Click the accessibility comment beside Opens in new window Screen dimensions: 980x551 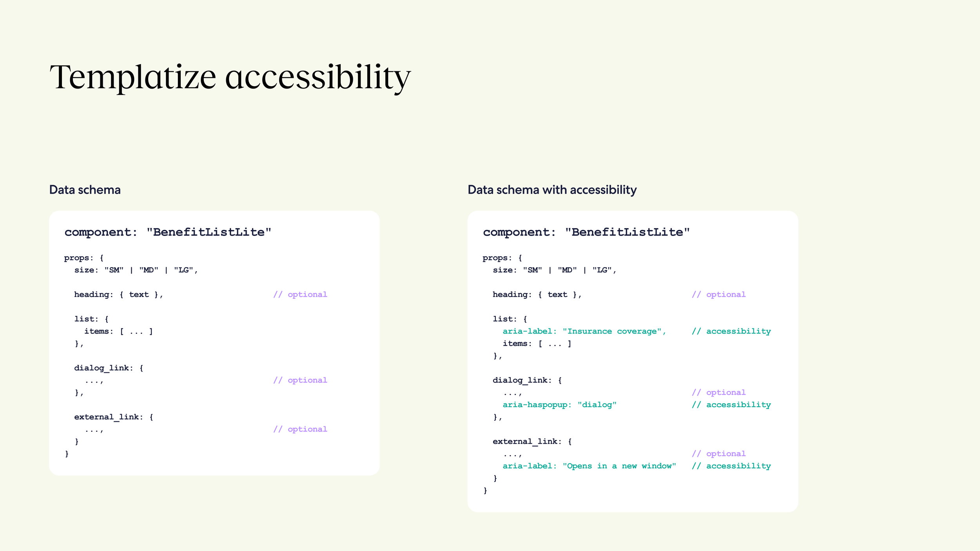[x=731, y=466]
